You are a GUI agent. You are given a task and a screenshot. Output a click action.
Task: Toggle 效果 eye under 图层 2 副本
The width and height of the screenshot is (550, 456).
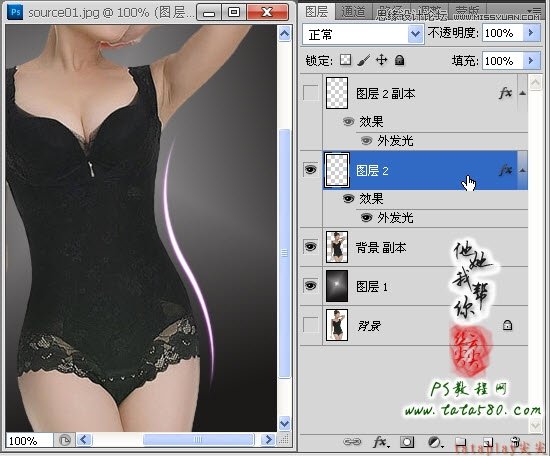[x=348, y=122]
